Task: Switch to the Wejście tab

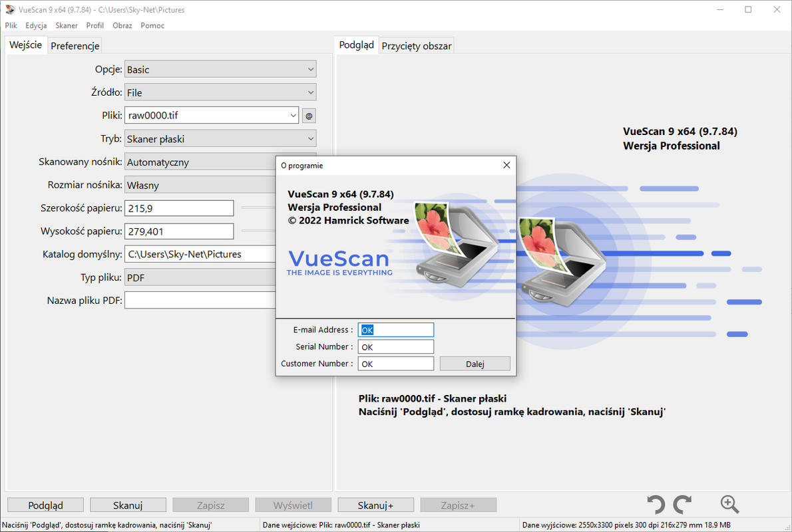Action: tap(26, 45)
